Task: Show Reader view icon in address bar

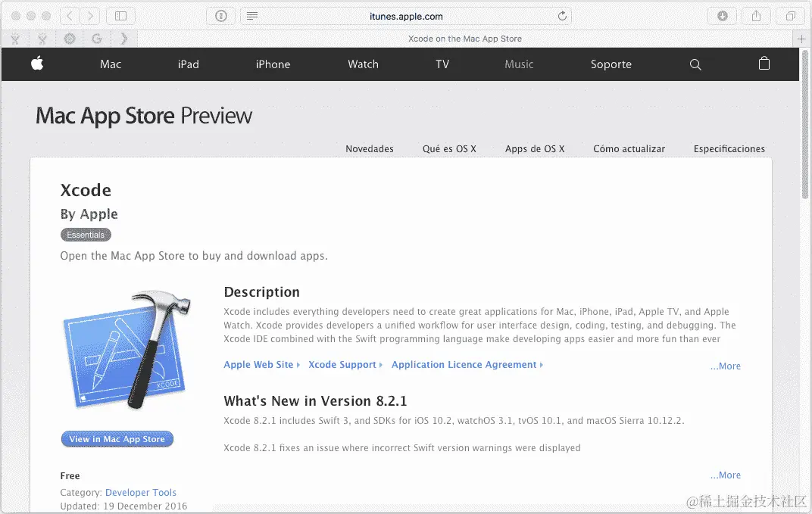Action: 252,16
